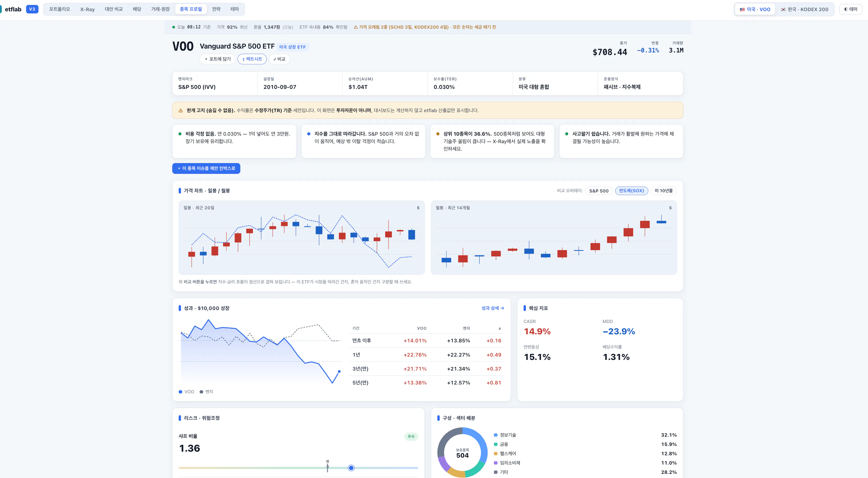Click the etflab logo

point(11,9)
